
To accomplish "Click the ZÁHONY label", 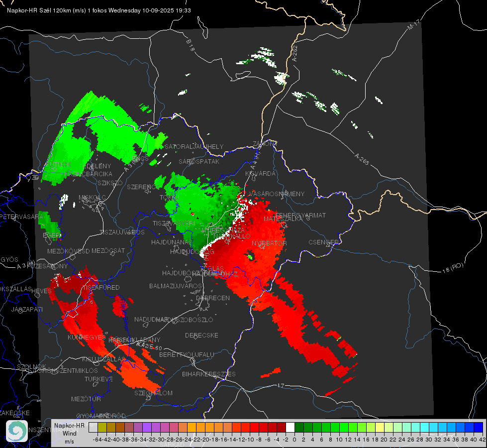I will pyautogui.click(x=265, y=144).
